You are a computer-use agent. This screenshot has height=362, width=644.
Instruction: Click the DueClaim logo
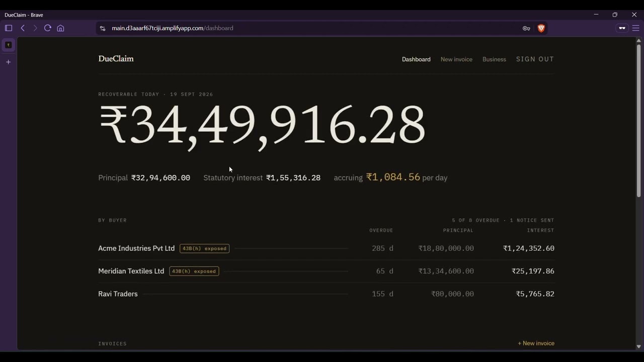click(116, 59)
